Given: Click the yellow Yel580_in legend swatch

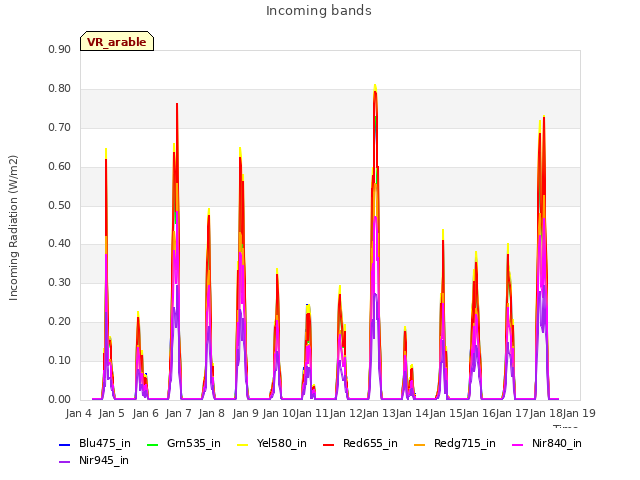Looking at the screenshot, I should click(x=242, y=444).
